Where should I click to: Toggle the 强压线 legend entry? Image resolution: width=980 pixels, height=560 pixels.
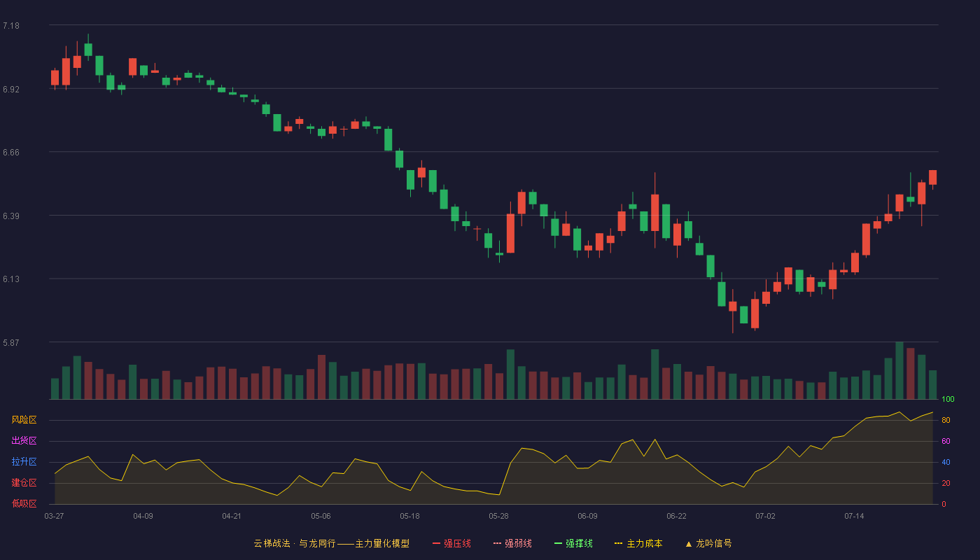451,543
